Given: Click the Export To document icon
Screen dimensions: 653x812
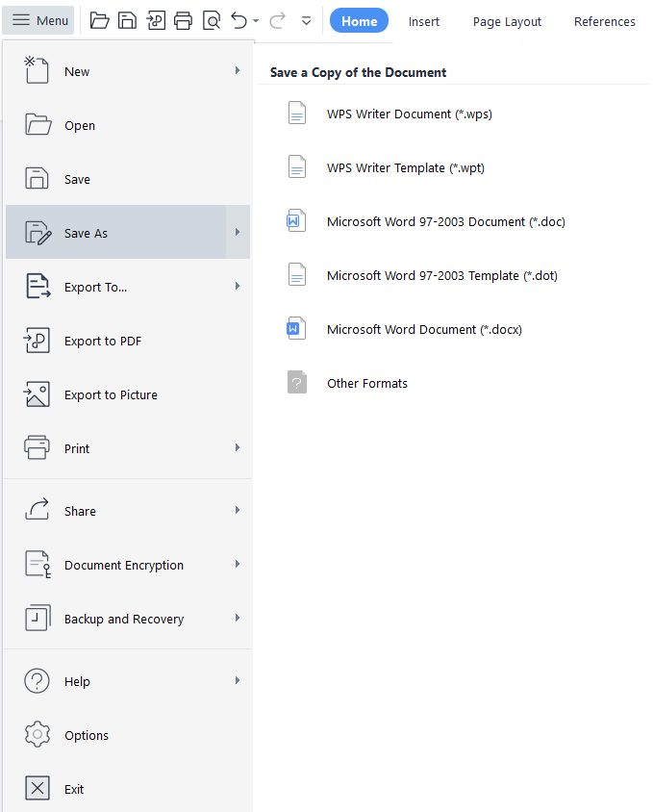Looking at the screenshot, I should (38, 286).
